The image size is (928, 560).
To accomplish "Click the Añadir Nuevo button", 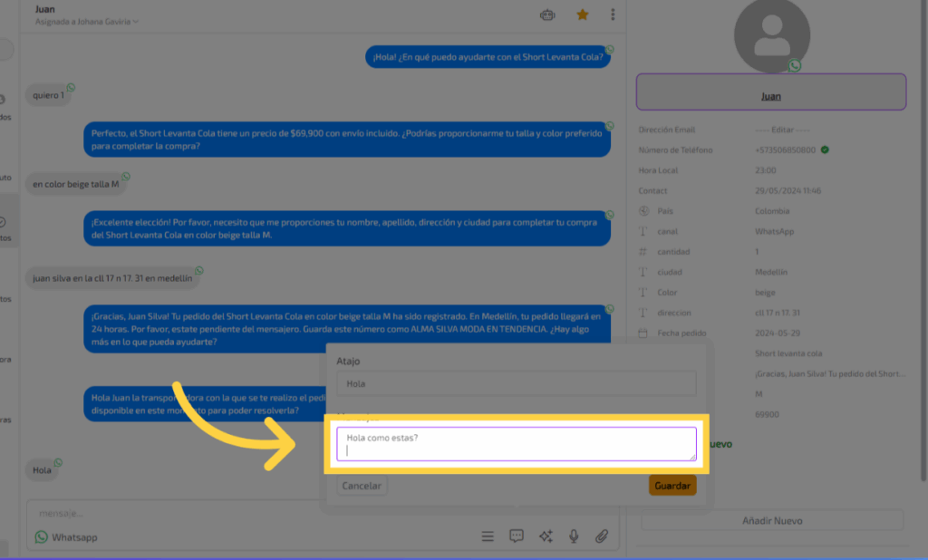I will coord(771,520).
